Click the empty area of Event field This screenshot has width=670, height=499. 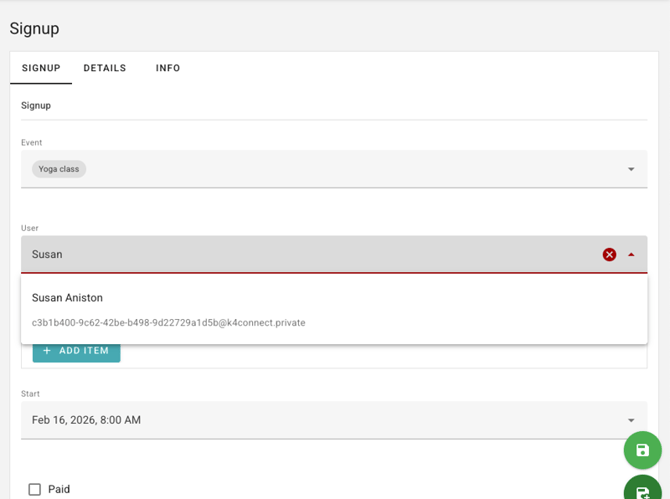click(350, 169)
